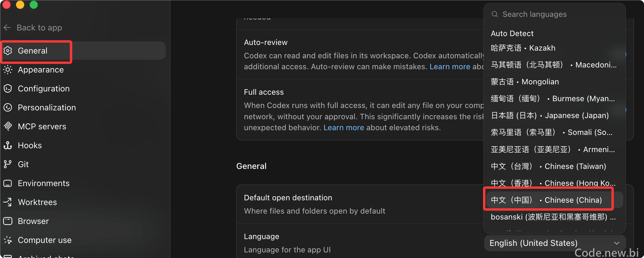Open the English (United States) language dropdown

coord(555,243)
